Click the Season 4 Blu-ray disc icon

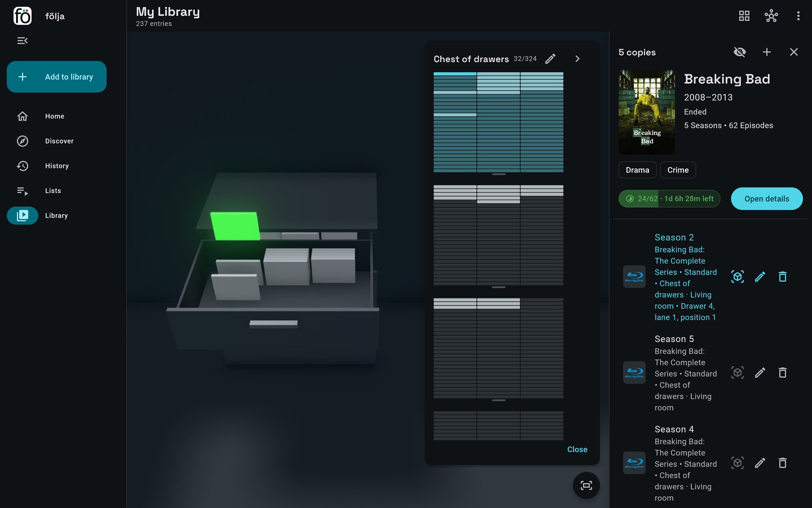634,463
